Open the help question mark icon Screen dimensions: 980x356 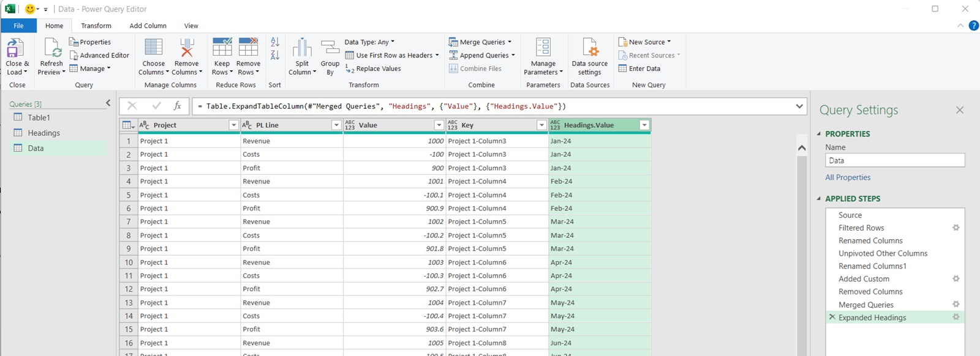click(973, 26)
